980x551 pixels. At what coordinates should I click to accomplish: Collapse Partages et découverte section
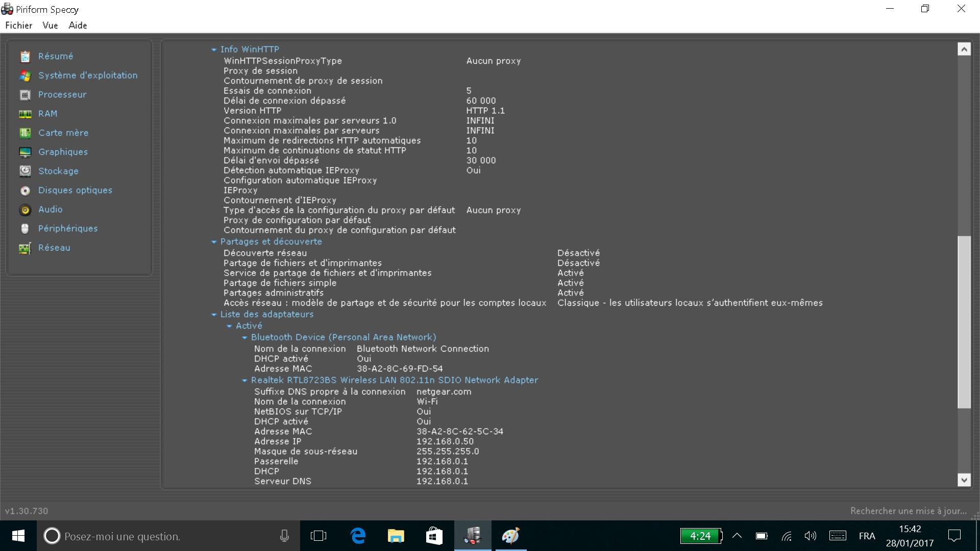click(x=214, y=242)
